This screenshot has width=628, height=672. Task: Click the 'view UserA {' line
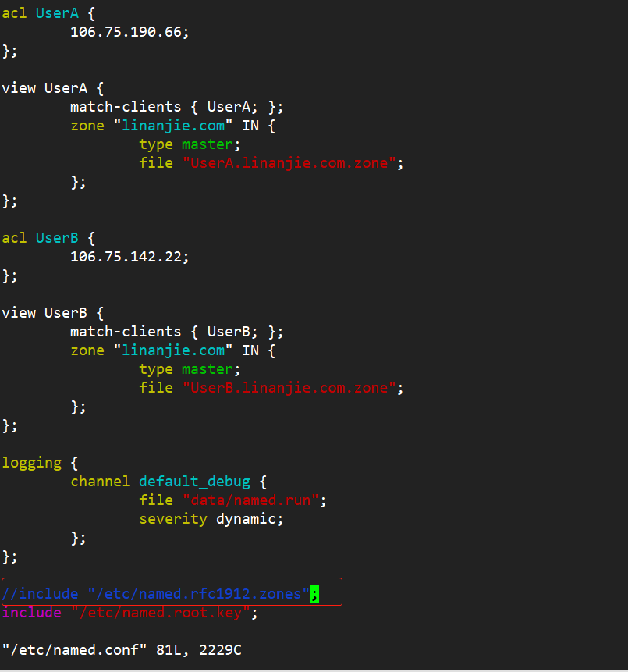[53, 88]
